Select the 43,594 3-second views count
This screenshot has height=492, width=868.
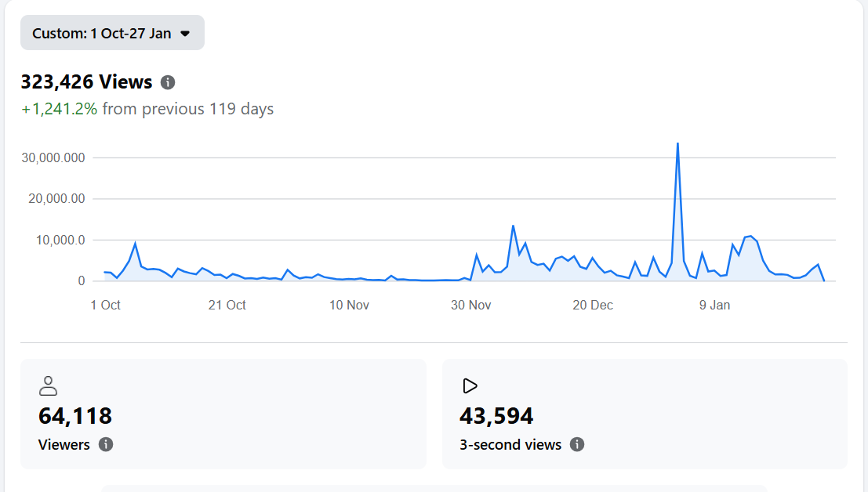[x=496, y=415]
